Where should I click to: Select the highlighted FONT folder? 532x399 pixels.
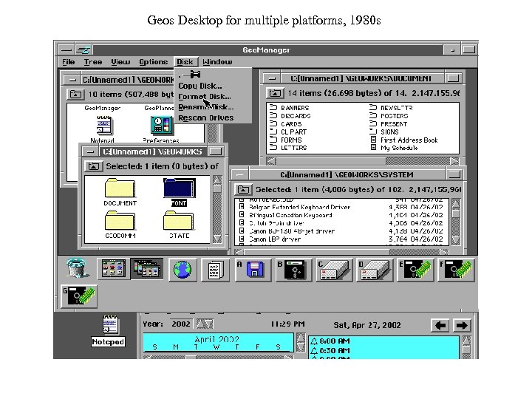179,192
